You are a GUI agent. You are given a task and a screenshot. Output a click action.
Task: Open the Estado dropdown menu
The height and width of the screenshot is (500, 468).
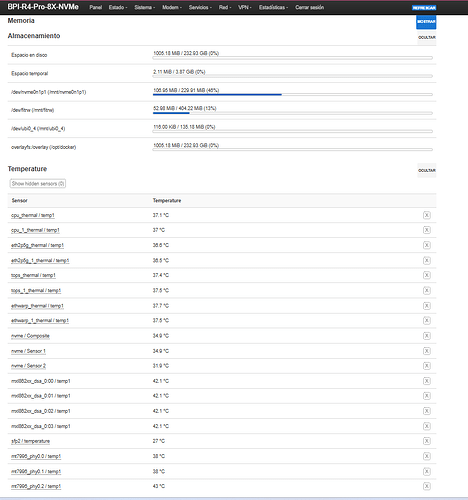tap(118, 7)
